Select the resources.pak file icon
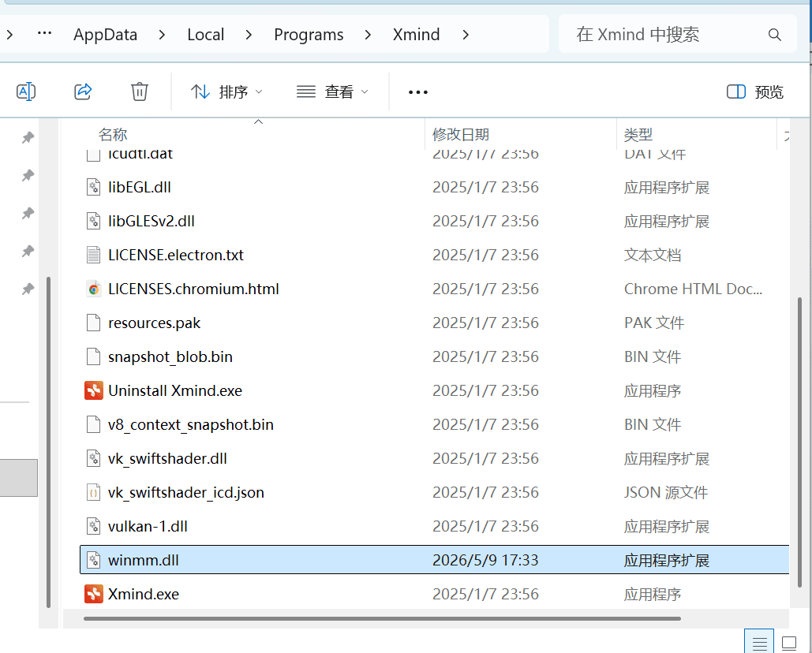 pos(93,323)
